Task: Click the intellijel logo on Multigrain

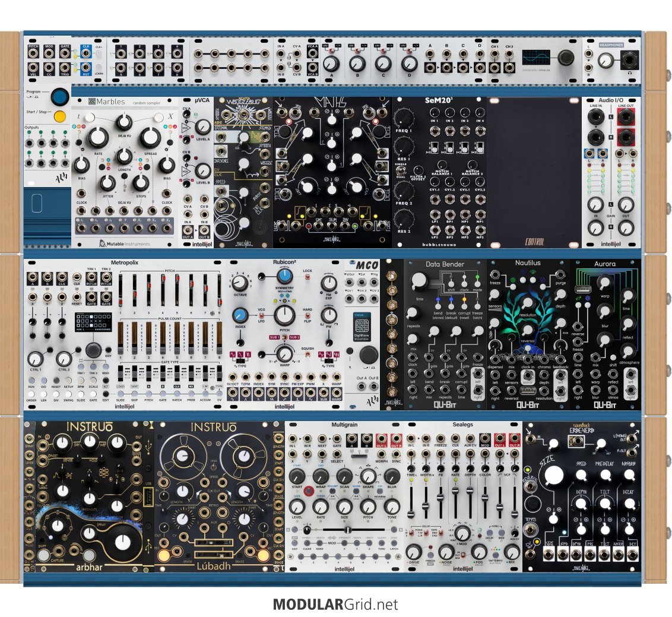Action: 344,568
